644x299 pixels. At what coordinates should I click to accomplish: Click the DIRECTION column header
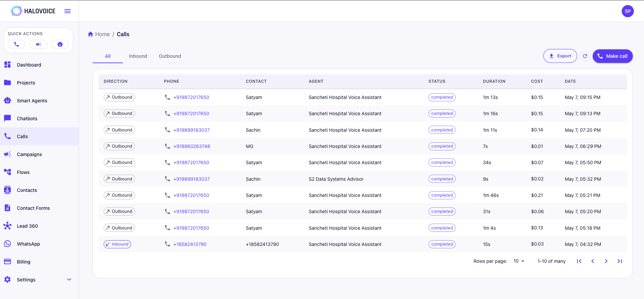click(115, 81)
